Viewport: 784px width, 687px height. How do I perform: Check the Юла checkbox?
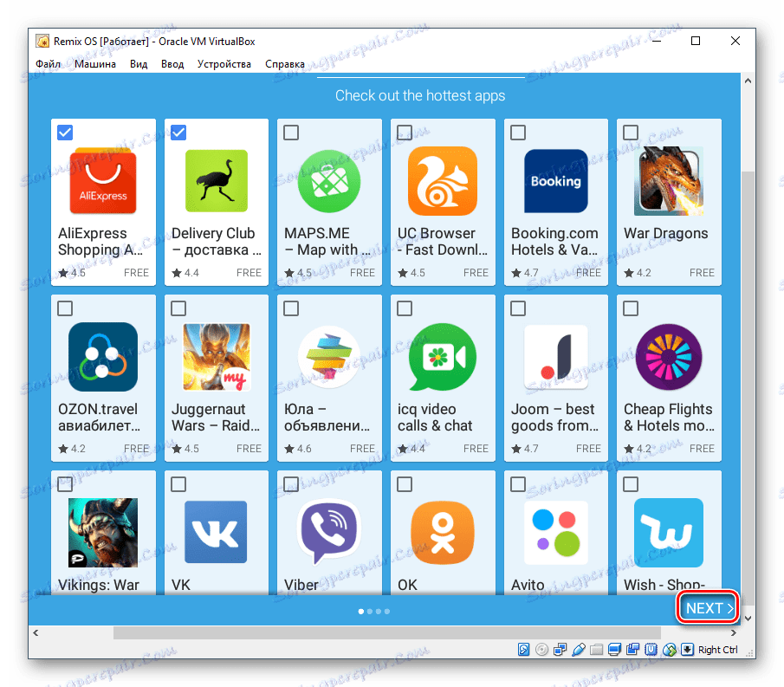click(291, 308)
